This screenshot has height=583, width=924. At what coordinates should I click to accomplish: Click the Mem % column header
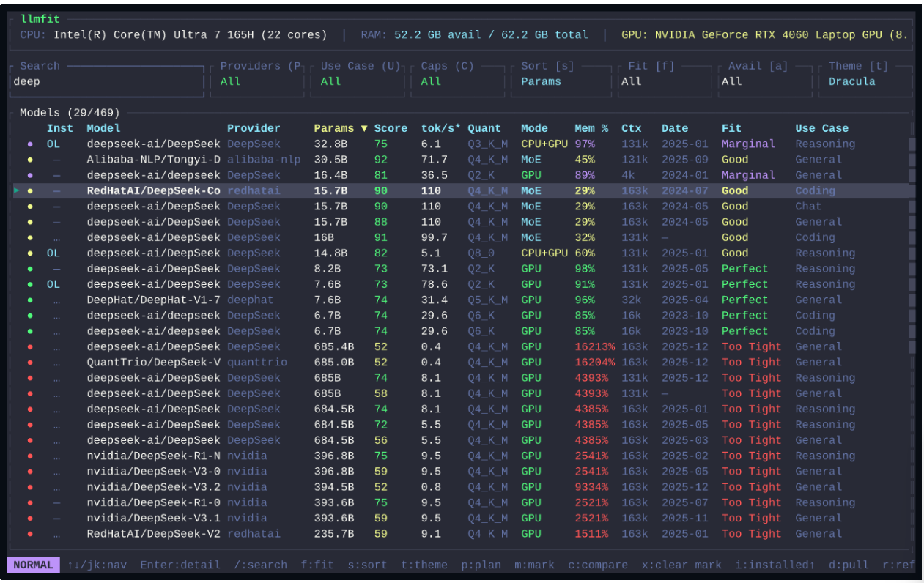point(591,128)
